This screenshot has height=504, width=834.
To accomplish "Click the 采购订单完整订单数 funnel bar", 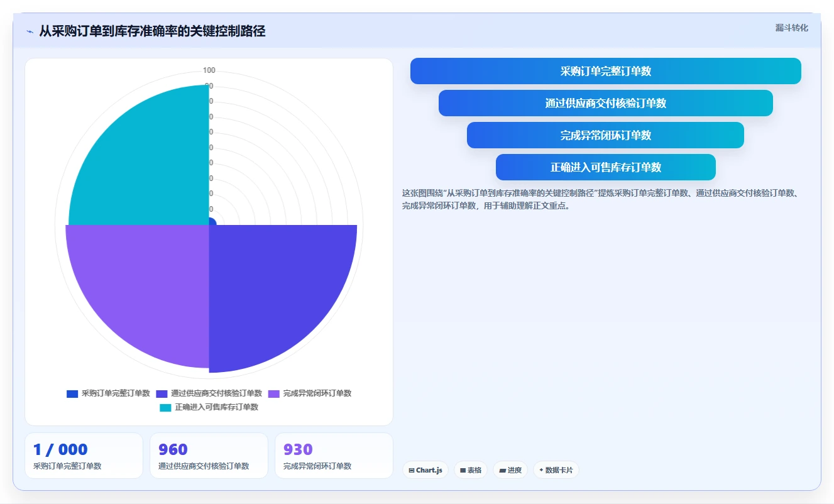I will pos(606,71).
